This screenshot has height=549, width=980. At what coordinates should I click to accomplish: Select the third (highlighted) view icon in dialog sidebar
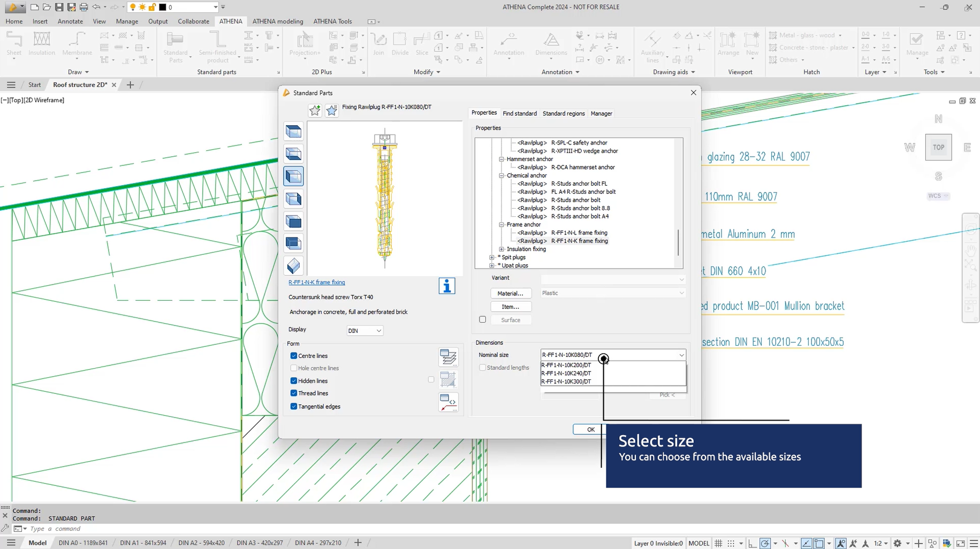click(x=293, y=176)
